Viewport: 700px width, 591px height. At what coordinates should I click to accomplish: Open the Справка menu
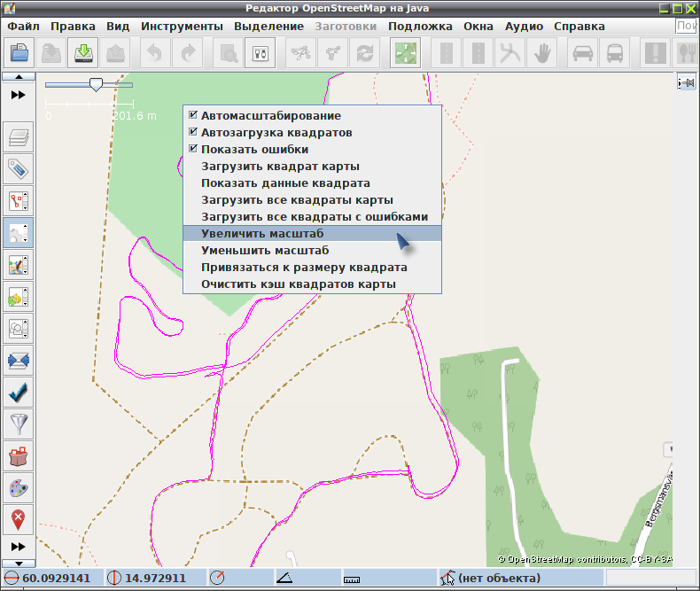(x=579, y=27)
